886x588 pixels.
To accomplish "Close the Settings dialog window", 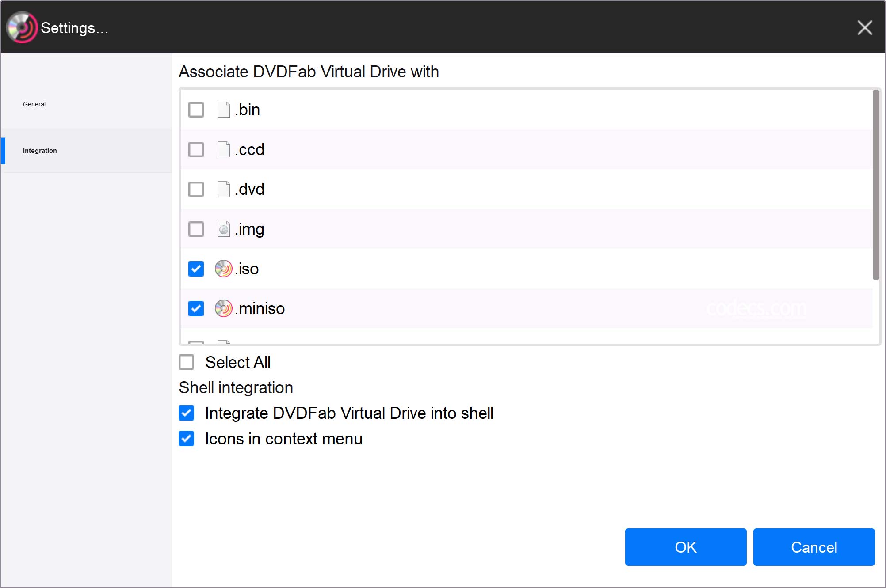I will pyautogui.click(x=865, y=27).
